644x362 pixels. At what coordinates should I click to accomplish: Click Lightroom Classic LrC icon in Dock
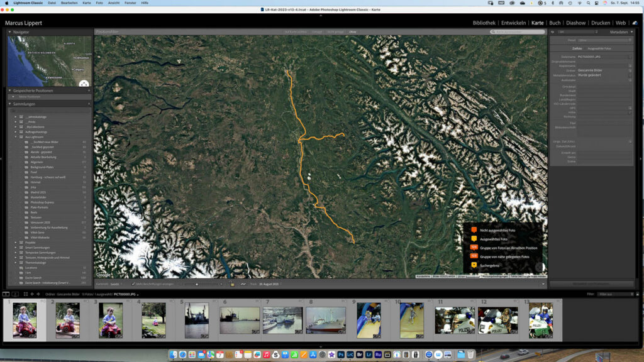pos(350,354)
